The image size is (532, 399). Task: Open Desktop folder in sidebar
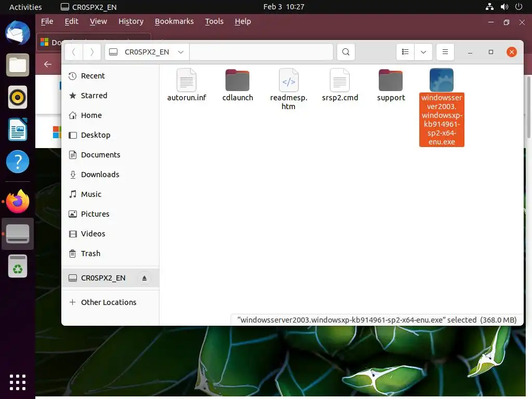click(110, 135)
